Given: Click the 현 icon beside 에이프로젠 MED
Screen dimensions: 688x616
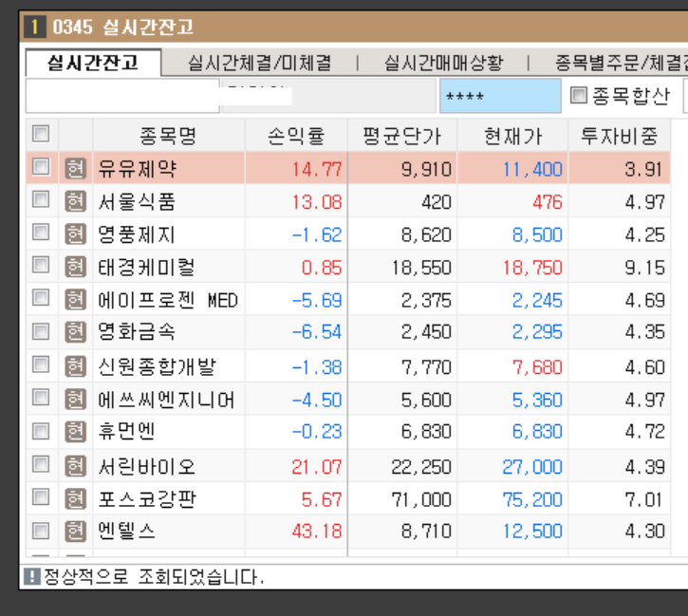Looking at the screenshot, I should tap(76, 300).
